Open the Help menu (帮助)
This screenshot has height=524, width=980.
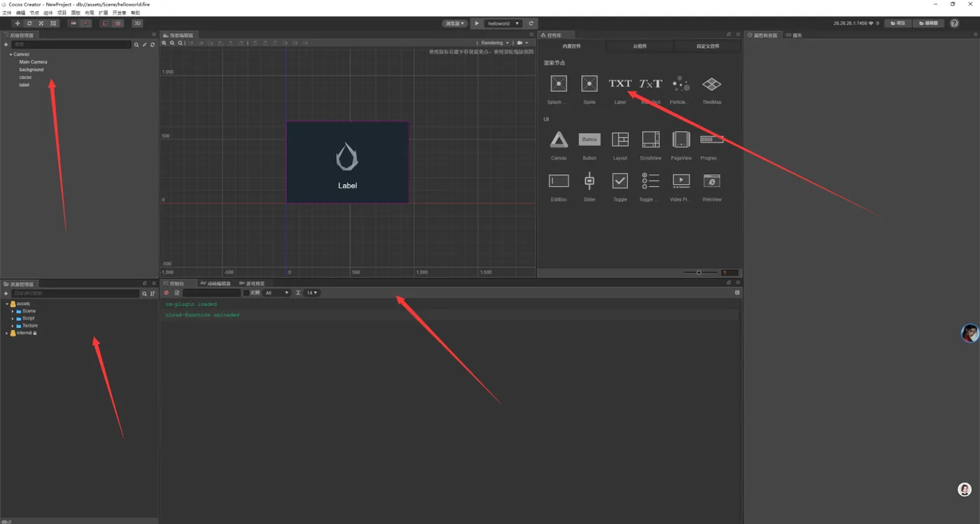pos(135,13)
